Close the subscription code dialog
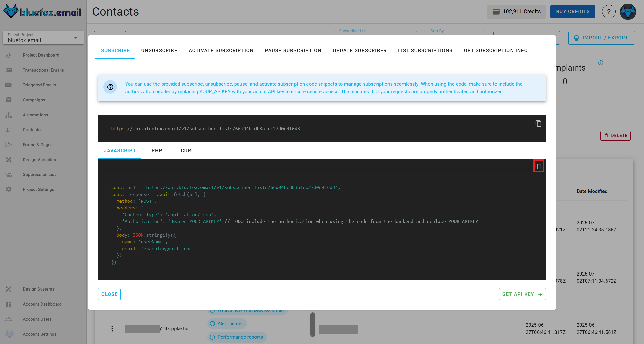Viewport: 644px width, 344px height. pyautogui.click(x=109, y=294)
